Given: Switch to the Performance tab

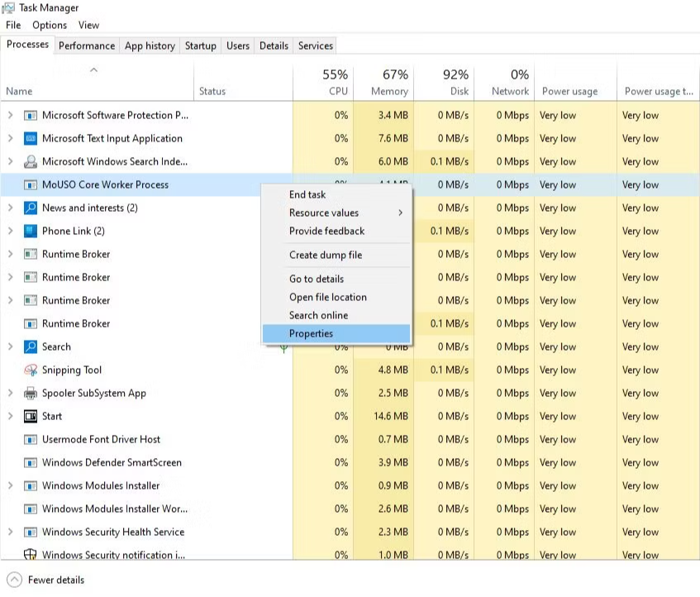Looking at the screenshot, I should point(87,45).
